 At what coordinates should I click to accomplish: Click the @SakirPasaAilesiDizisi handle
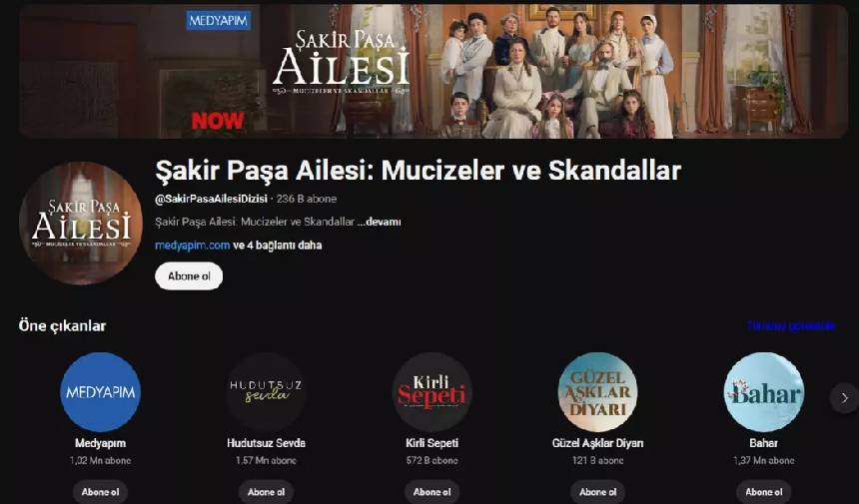(212, 199)
